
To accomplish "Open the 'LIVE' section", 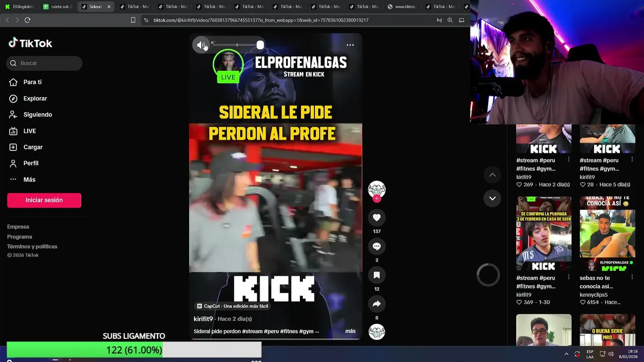I will coord(29,131).
